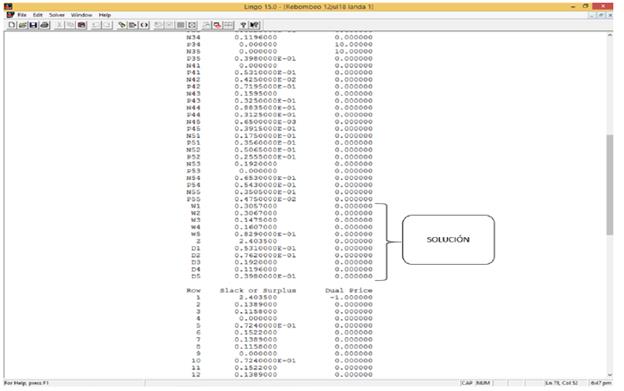Screen dimensions: 624x391
Task: Click the Lingo application icon in title bar
Action: (8, 6)
